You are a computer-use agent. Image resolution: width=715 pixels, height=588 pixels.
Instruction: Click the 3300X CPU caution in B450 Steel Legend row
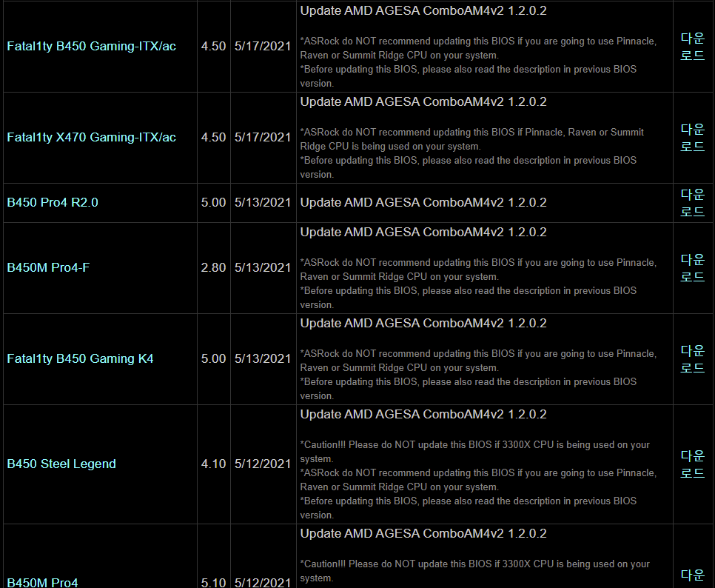pyautogui.click(x=474, y=452)
